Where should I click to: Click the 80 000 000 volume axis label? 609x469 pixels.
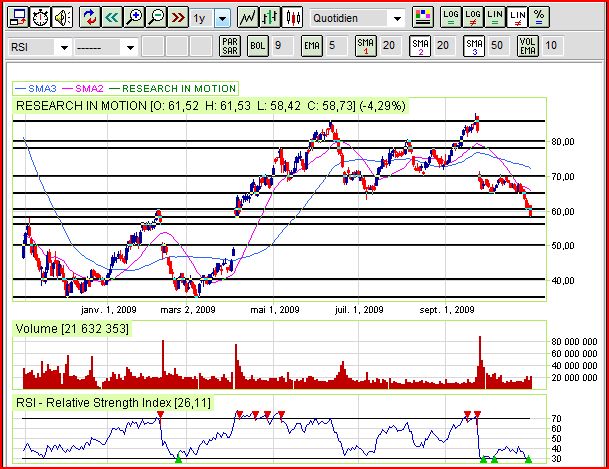click(x=574, y=342)
